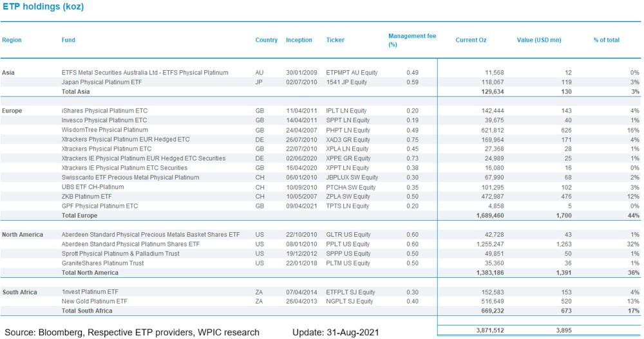This screenshot has width=644, height=339.
Task: Click the 'Country' column header
Action: [x=266, y=40]
